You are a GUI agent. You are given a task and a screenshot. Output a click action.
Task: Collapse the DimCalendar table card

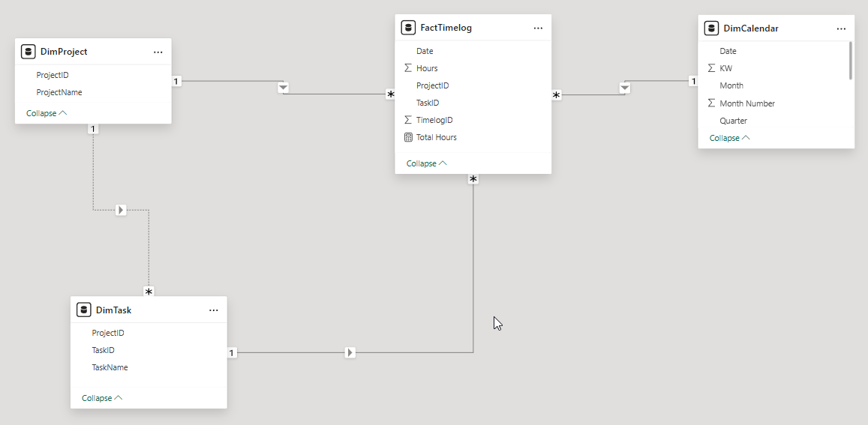[730, 138]
